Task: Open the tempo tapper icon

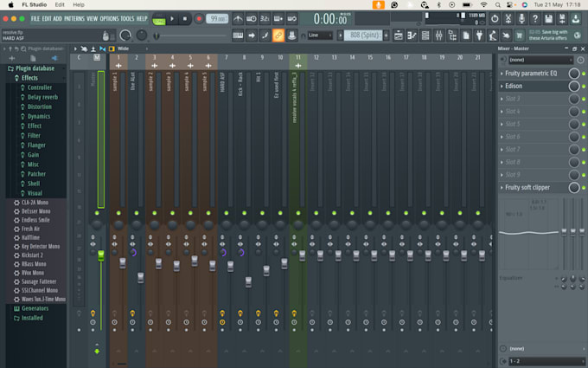Action: coord(493,36)
